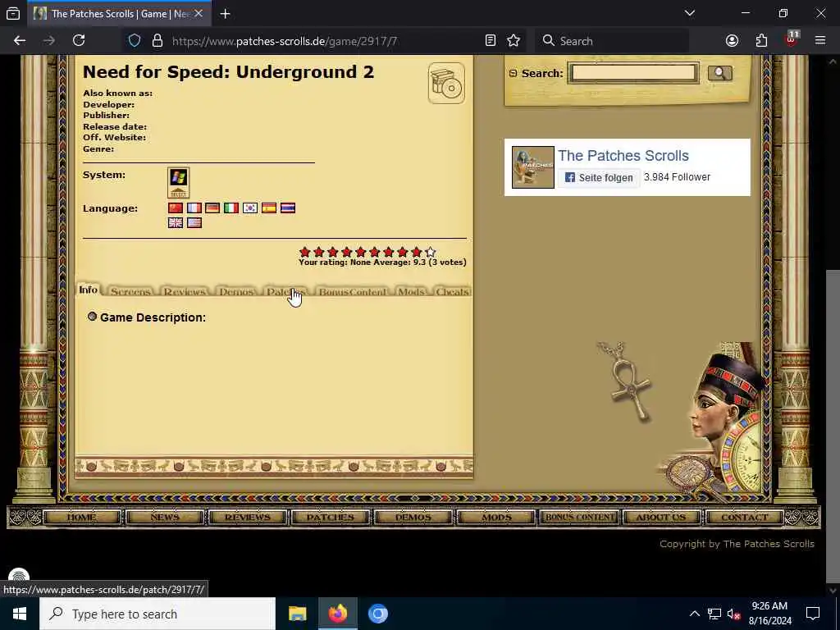Click the site search input field
The width and height of the screenshot is (840, 630).
633,73
